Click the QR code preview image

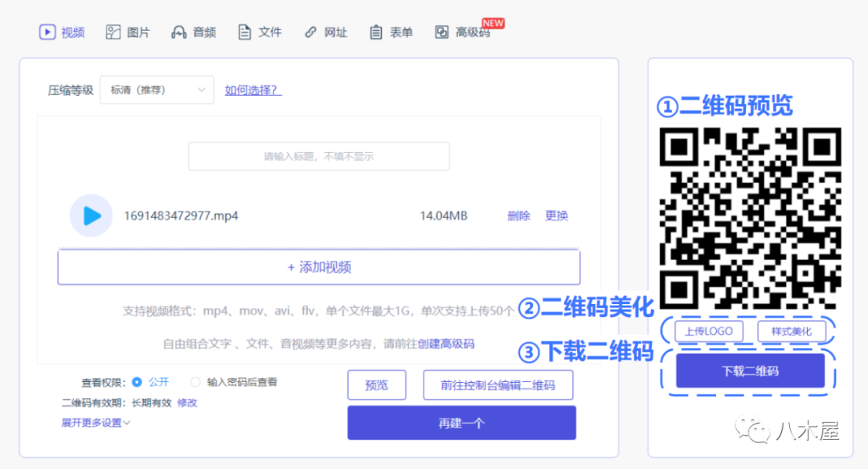coord(750,218)
